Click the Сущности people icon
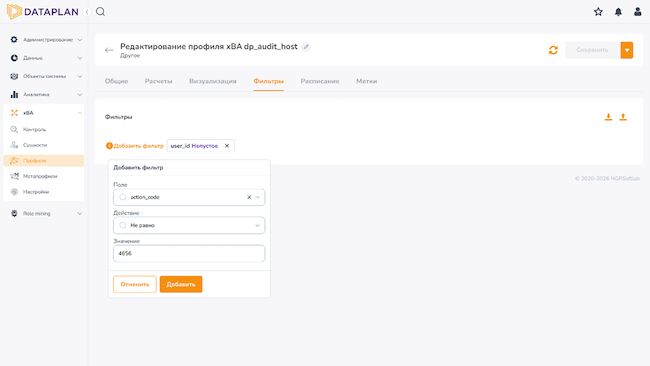Image resolution: width=650 pixels, height=366 pixels. [14, 145]
